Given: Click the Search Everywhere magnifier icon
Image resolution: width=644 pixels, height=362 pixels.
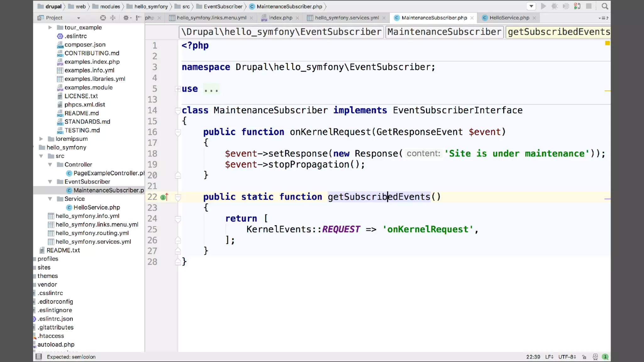Looking at the screenshot, I should 604,6.
